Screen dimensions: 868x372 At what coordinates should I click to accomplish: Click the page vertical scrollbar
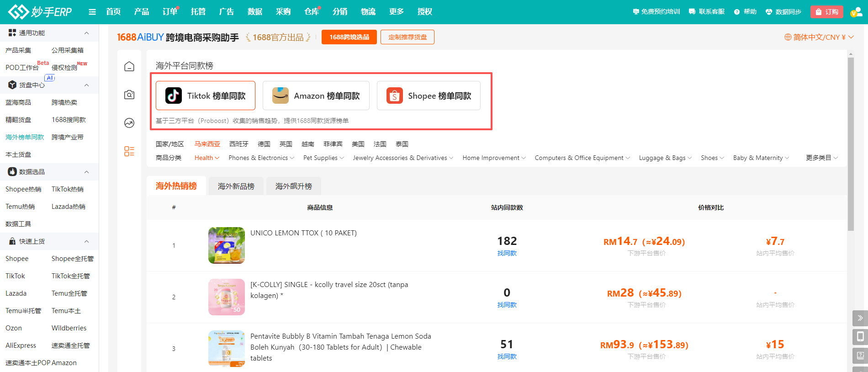coord(851,144)
